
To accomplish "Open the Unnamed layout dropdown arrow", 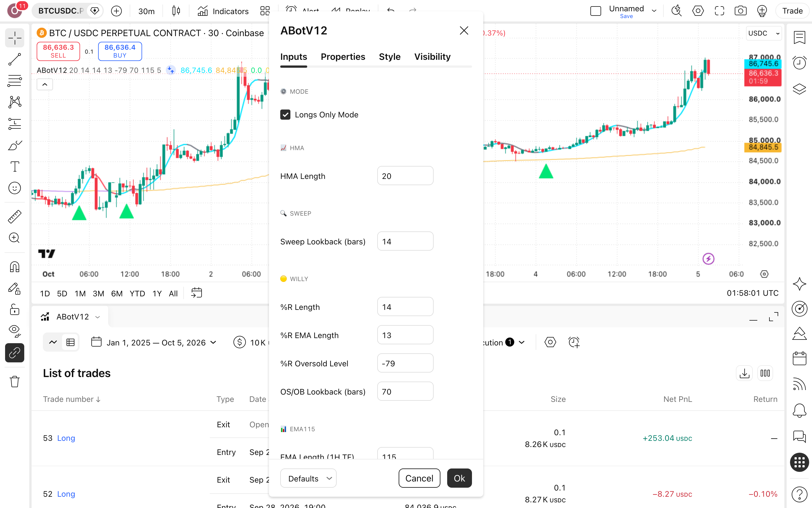I will 654,11.
